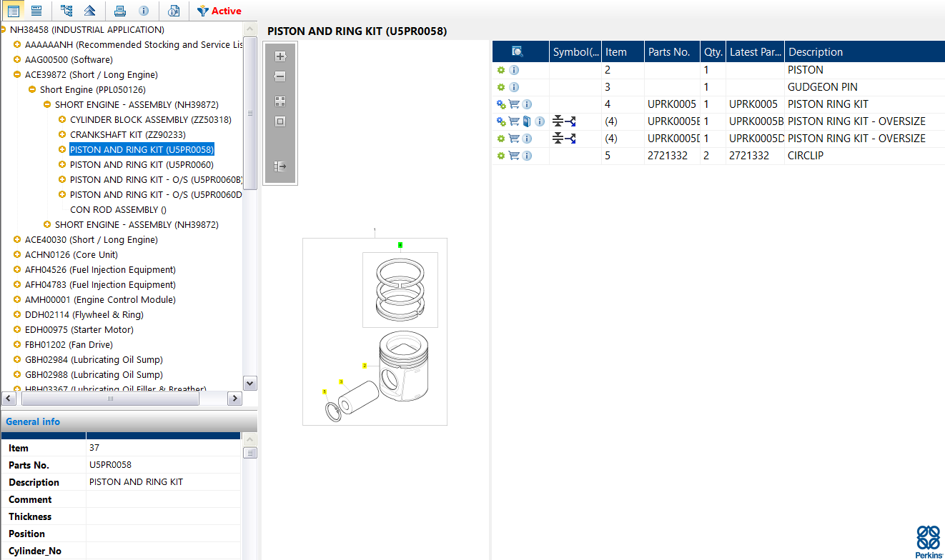Expand the DDH02114 (Flywheel & Ring) node

point(17,315)
